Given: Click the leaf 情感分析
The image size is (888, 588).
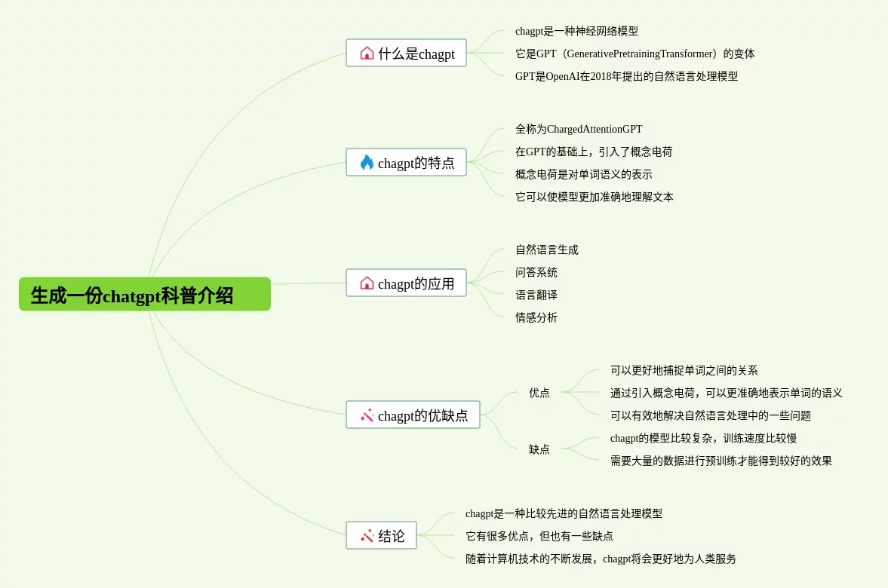Looking at the screenshot, I should (536, 317).
